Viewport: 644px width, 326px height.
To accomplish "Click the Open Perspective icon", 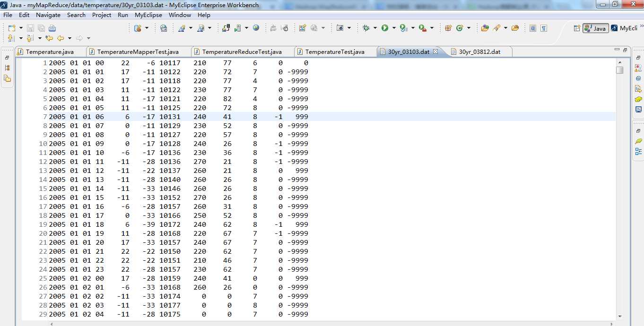I will point(577,28).
